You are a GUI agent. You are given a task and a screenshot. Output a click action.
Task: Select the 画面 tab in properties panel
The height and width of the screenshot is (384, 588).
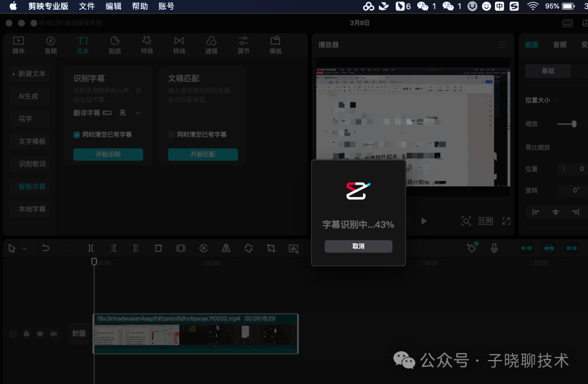coord(531,45)
